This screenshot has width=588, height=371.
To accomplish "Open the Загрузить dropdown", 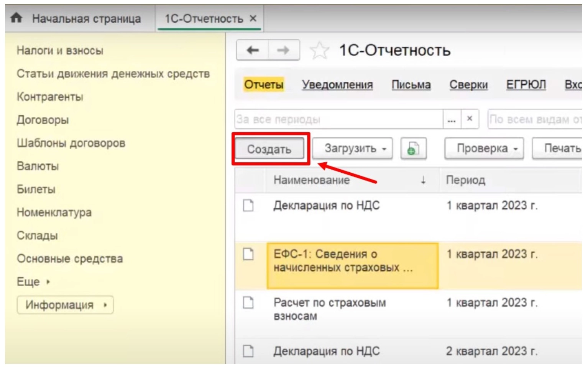I will tap(352, 149).
